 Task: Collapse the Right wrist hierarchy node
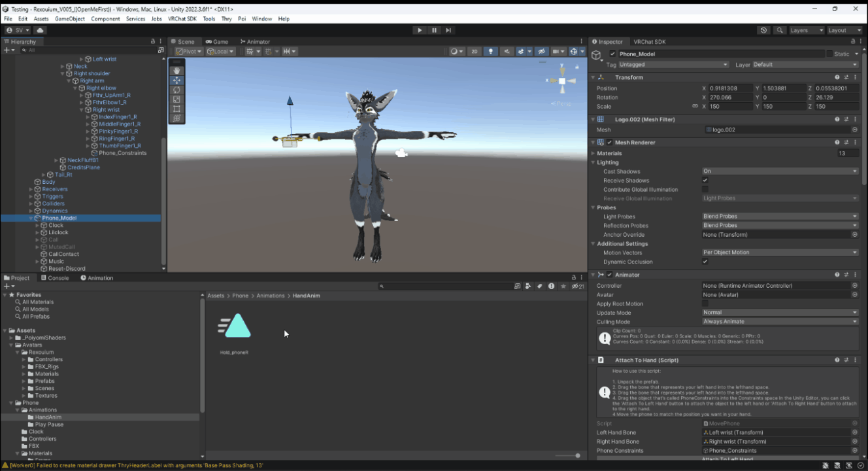[x=82, y=110]
